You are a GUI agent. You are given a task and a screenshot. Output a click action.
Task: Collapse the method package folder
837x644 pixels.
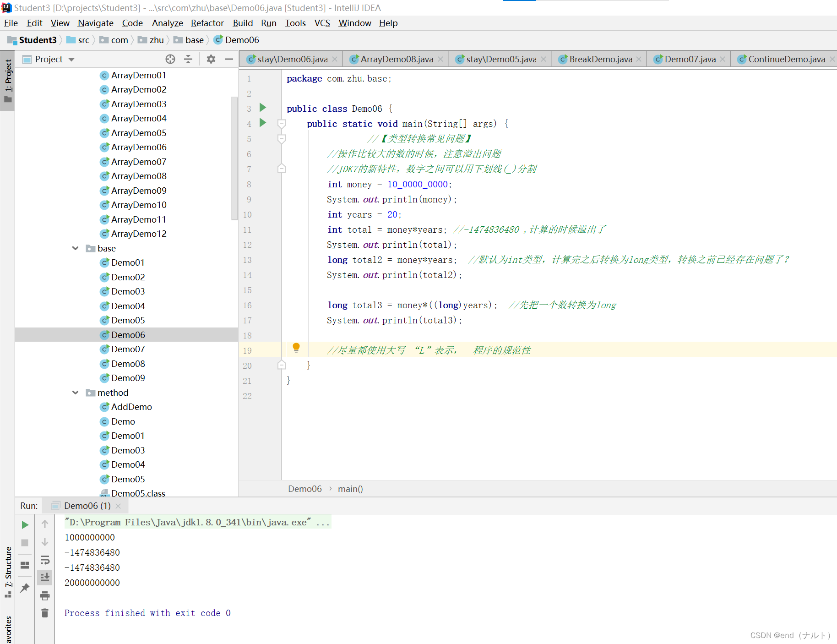coord(75,393)
